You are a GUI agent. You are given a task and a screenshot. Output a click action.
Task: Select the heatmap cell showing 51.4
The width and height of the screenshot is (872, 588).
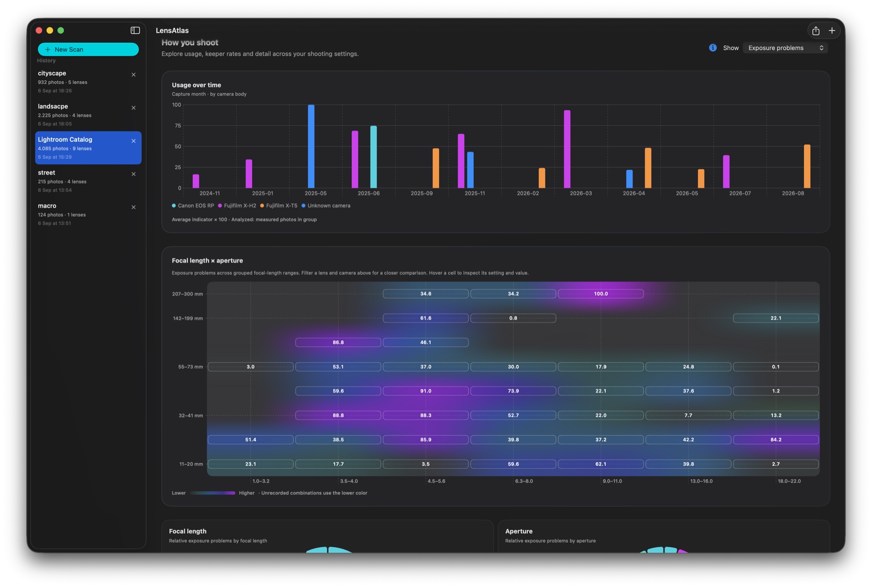coord(251,440)
